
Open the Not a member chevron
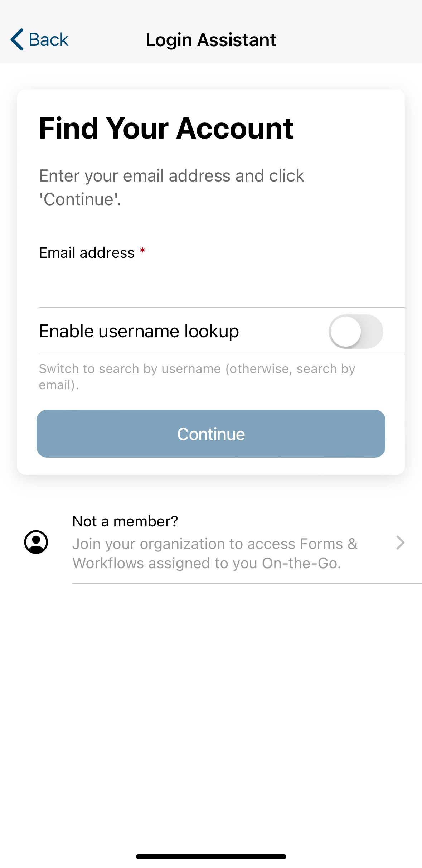[x=400, y=542]
